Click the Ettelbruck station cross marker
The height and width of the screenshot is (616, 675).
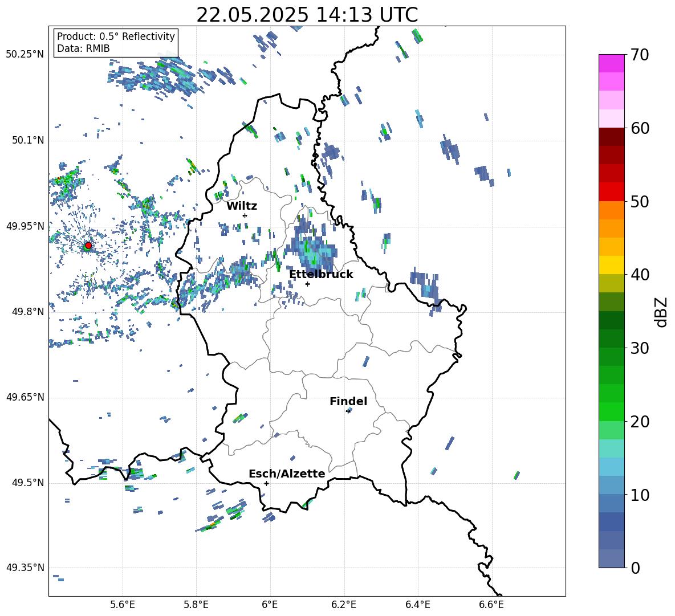point(307,284)
